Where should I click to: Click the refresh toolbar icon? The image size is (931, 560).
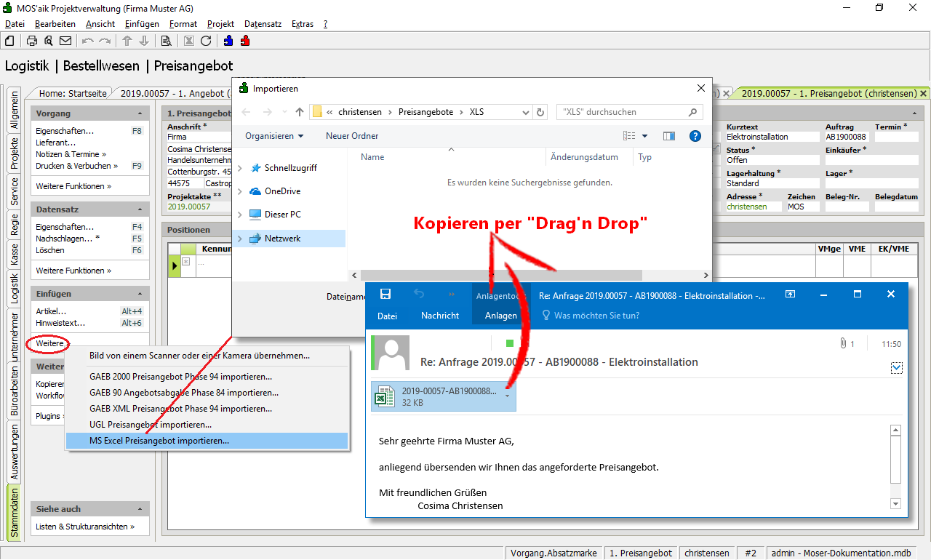[206, 41]
